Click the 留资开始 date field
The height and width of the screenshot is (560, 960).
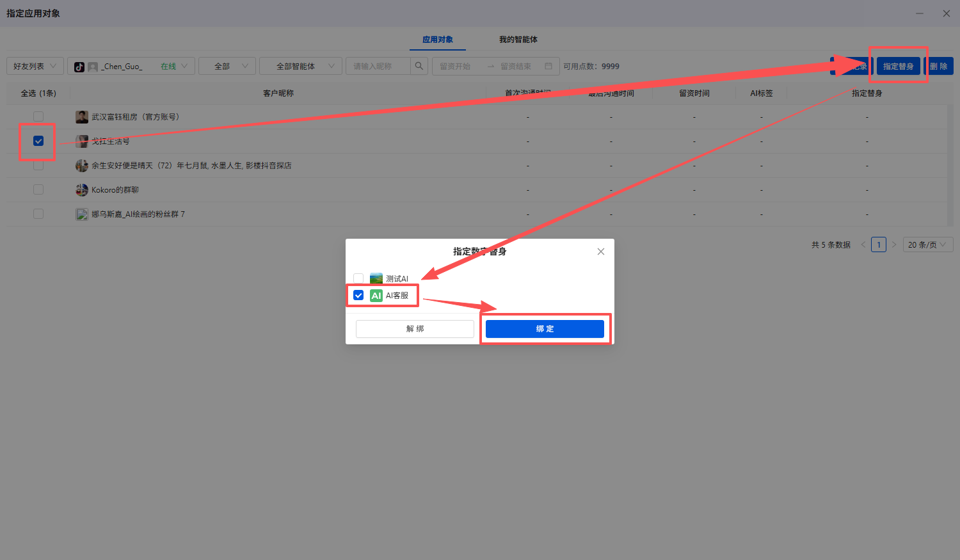point(456,66)
